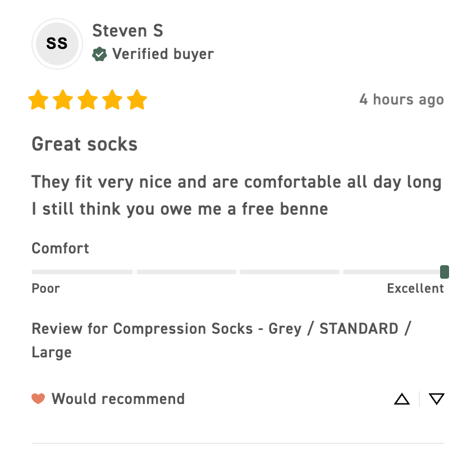Click the third segment of the Comfort bar

coord(290,272)
